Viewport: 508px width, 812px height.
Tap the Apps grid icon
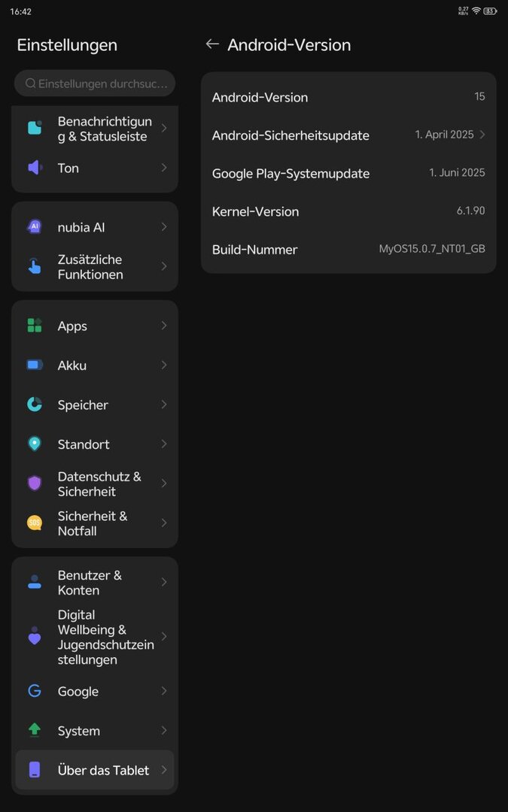35,326
